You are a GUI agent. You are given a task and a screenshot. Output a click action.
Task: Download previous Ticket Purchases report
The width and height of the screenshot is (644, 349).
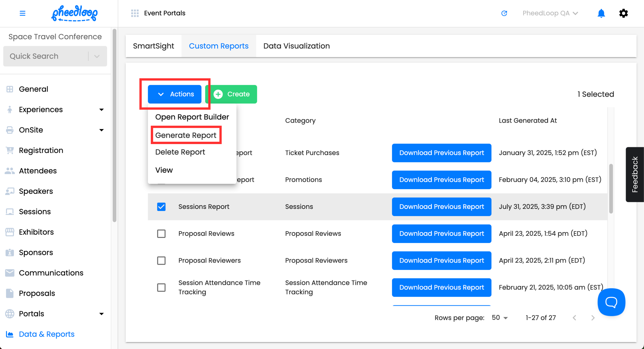441,153
